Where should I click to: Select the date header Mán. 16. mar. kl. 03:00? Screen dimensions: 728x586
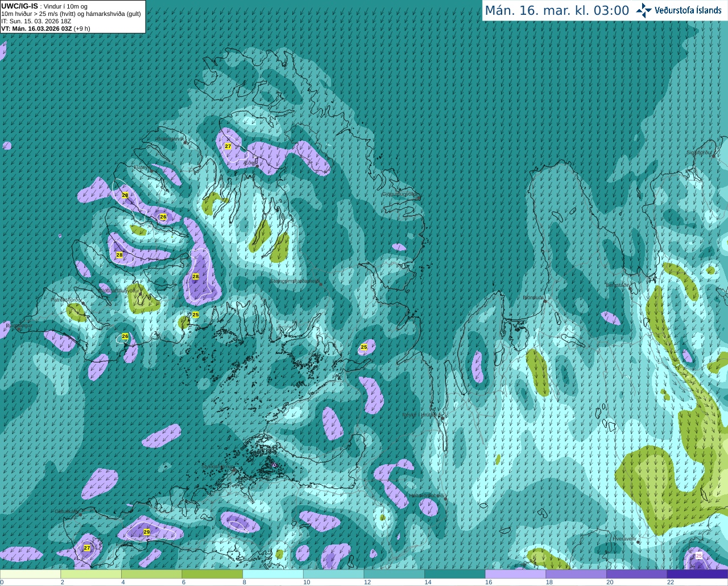click(557, 11)
